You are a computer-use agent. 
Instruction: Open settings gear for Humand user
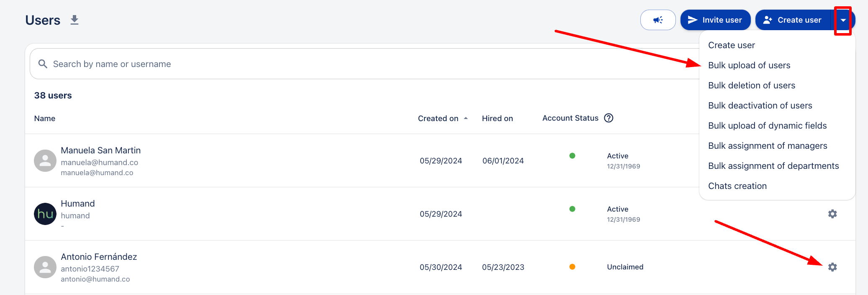point(832,214)
